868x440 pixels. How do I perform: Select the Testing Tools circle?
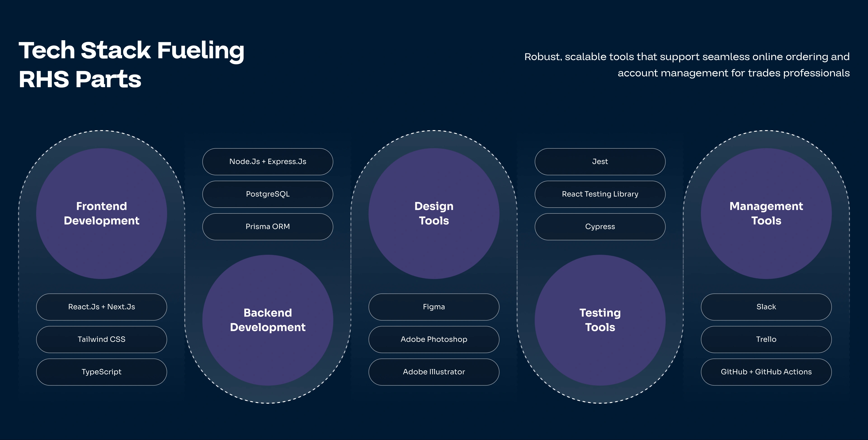click(600, 320)
